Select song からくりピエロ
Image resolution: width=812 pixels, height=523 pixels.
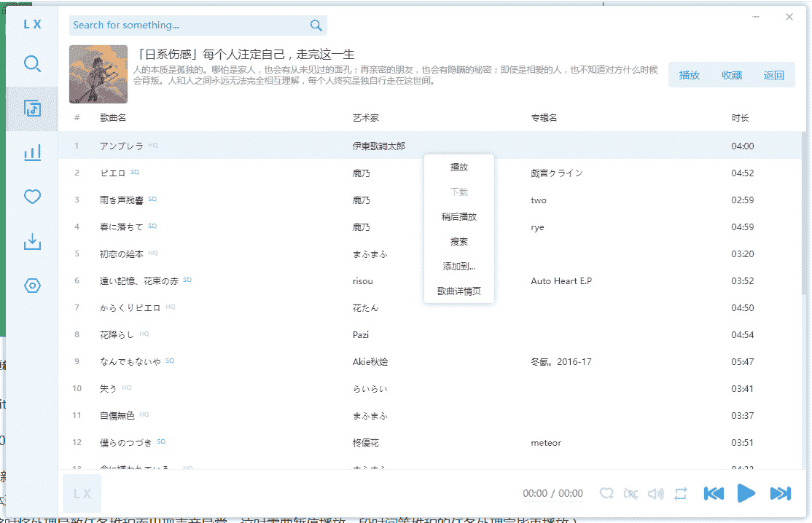coord(130,308)
